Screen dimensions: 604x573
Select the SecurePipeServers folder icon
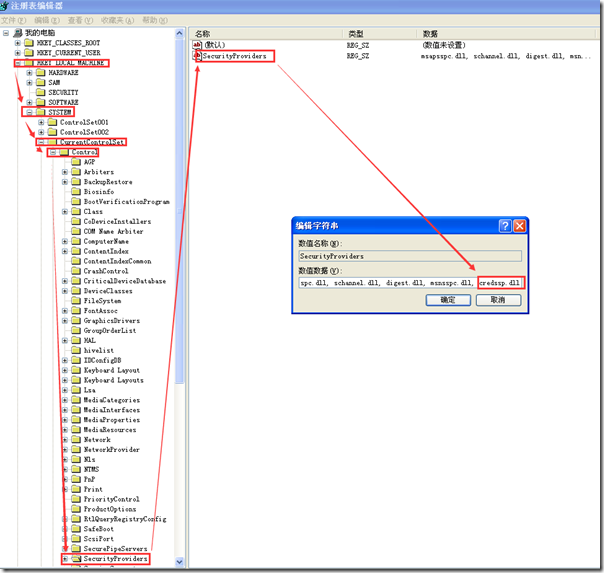pyautogui.click(x=76, y=549)
